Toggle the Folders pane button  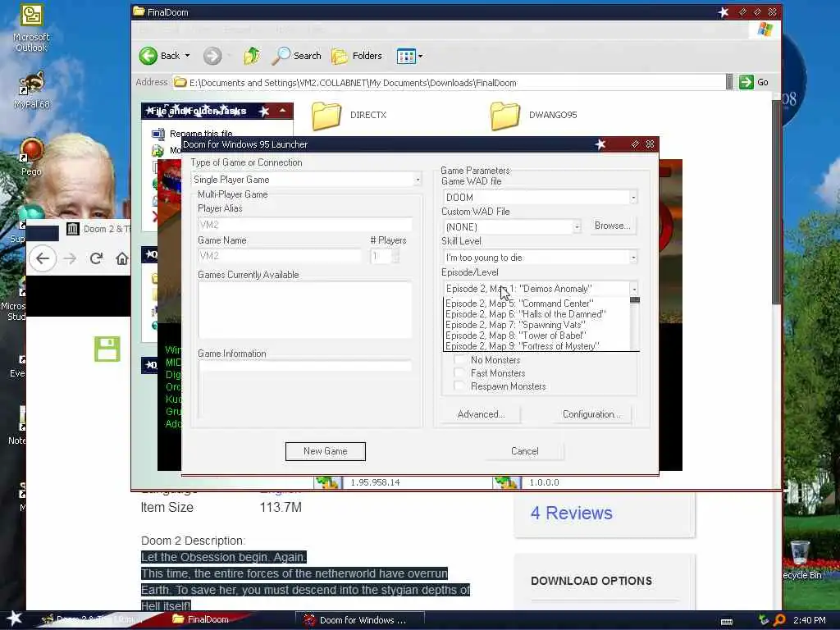click(x=357, y=56)
